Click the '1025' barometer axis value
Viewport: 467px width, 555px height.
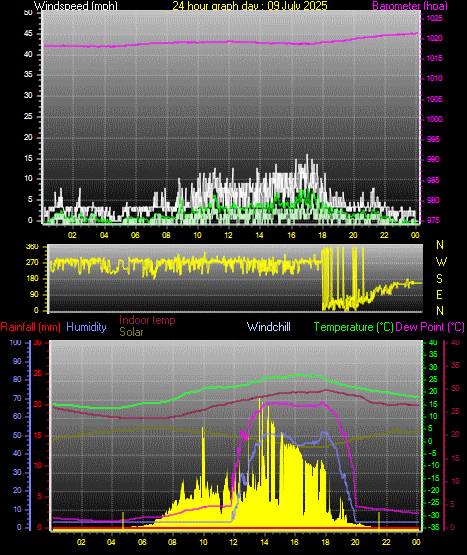[x=434, y=18]
